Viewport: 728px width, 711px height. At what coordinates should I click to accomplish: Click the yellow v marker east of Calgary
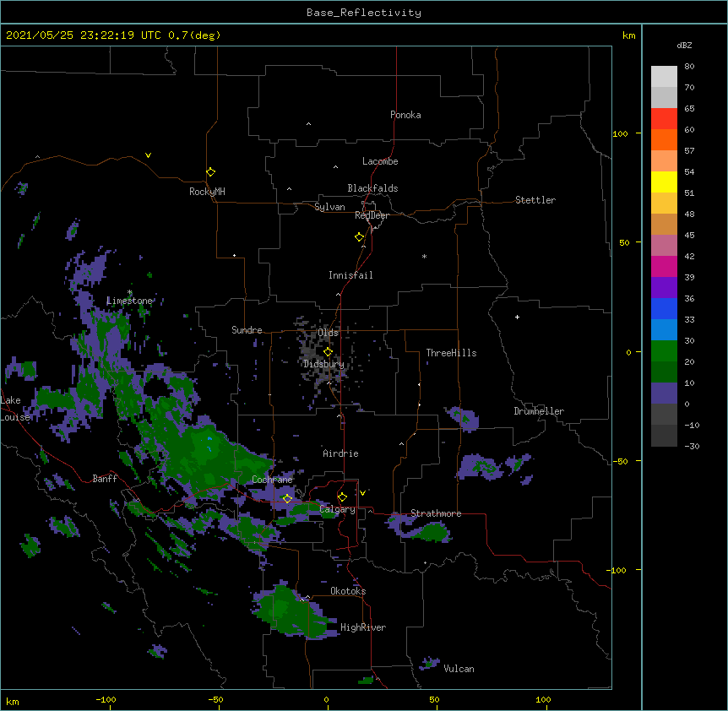tap(362, 493)
